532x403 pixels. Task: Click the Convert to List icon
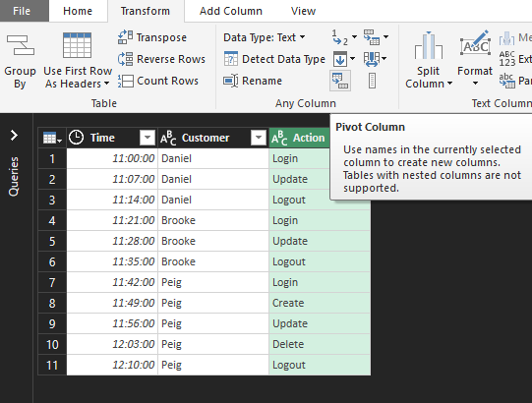(372, 81)
